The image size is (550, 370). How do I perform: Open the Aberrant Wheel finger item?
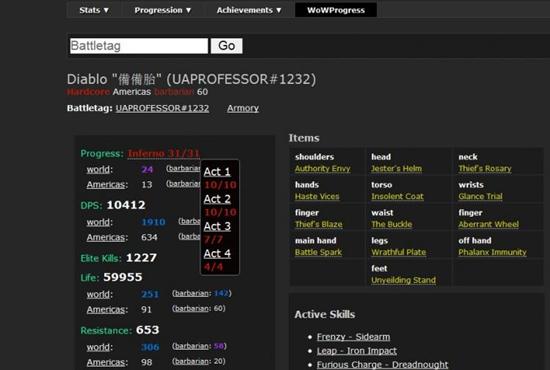pos(488,224)
